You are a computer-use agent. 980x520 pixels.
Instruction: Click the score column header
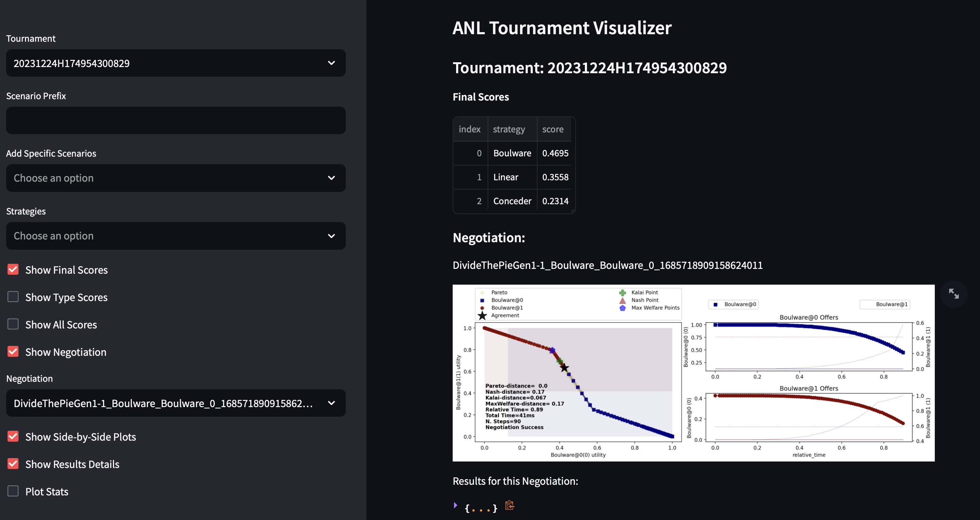point(554,129)
